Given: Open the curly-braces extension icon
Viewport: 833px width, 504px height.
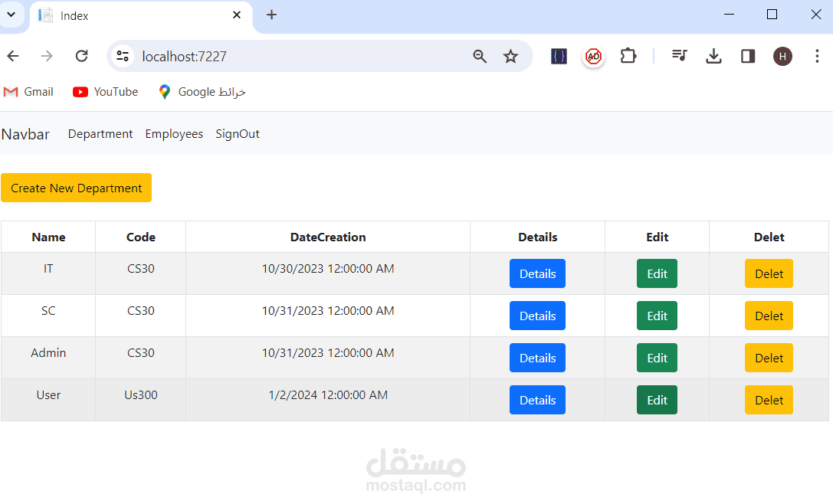Looking at the screenshot, I should (559, 56).
